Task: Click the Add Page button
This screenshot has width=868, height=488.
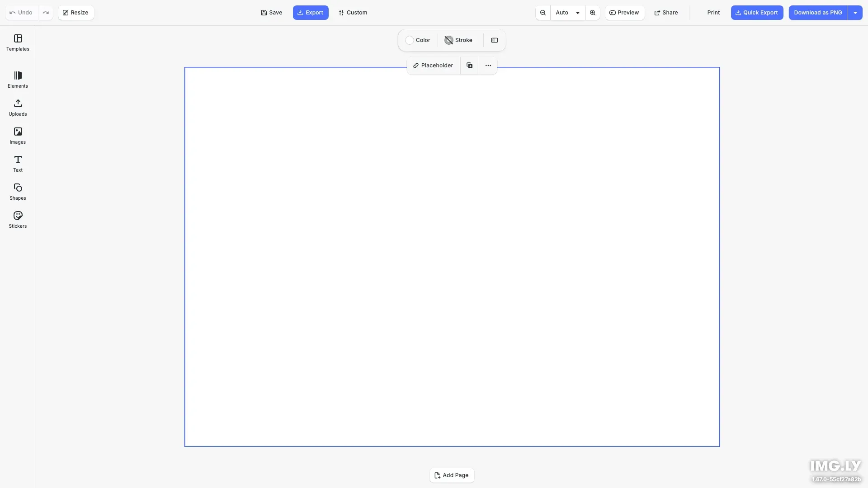Action: 452,475
